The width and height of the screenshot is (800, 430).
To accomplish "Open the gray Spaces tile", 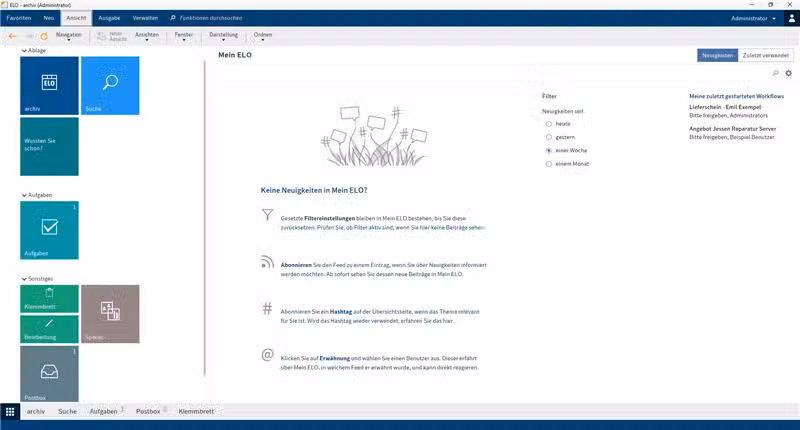I will 110,314.
